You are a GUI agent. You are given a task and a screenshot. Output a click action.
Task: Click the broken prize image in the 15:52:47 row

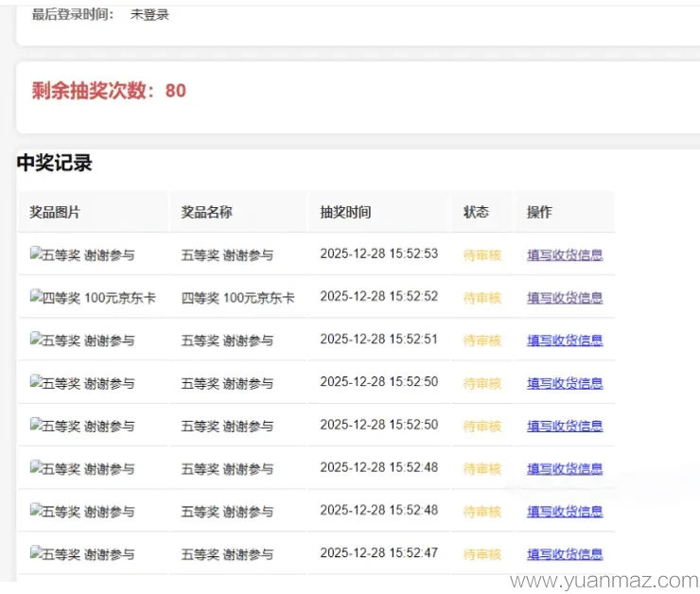pos(82,554)
